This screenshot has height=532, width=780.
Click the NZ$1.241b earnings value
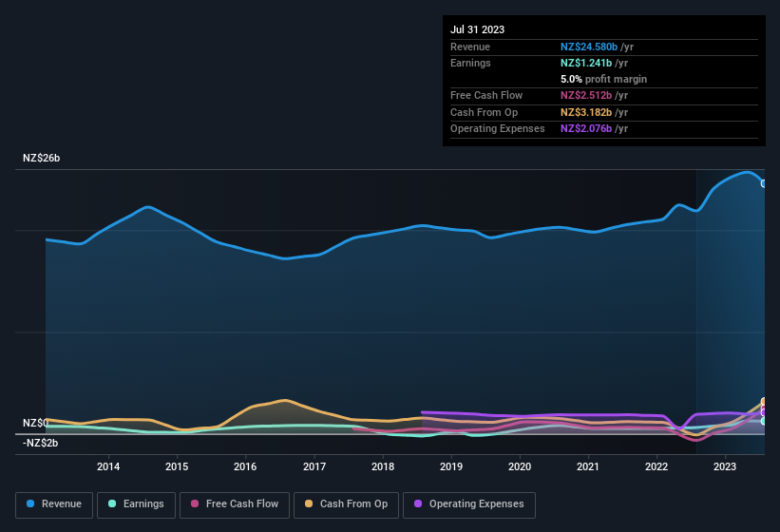(x=586, y=63)
